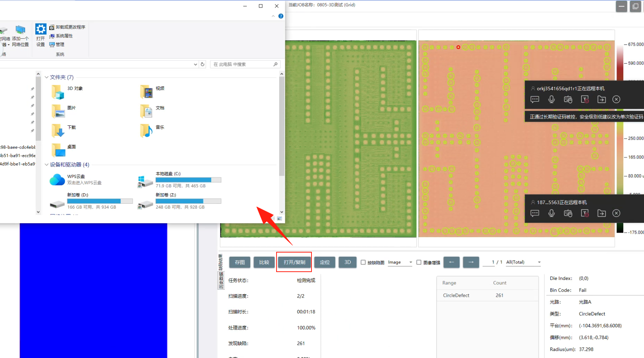This screenshot has height=358, width=644.
Task: Collapse the 设备和驱动器 (4) group
Action: point(47,165)
